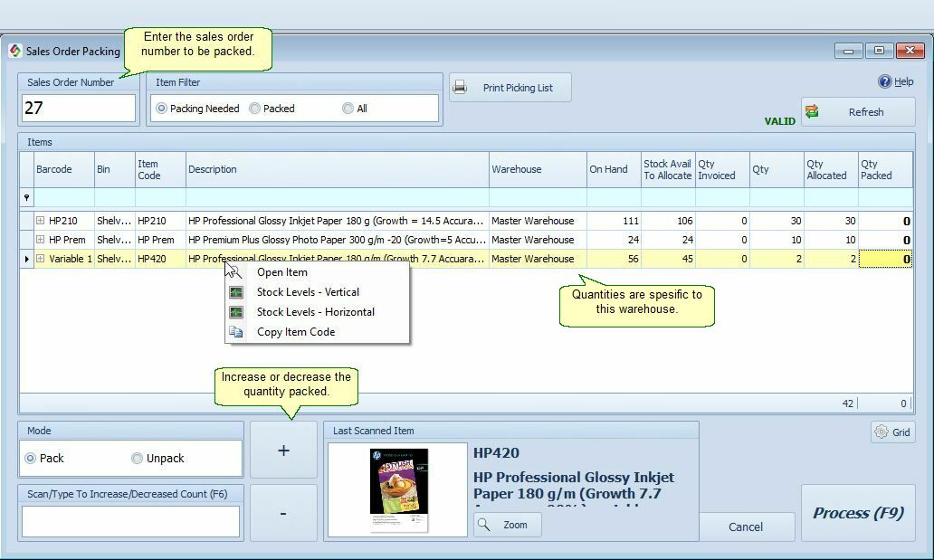Click the gear icon on Grid button
This screenshot has height=560, width=934.
pos(882,432)
